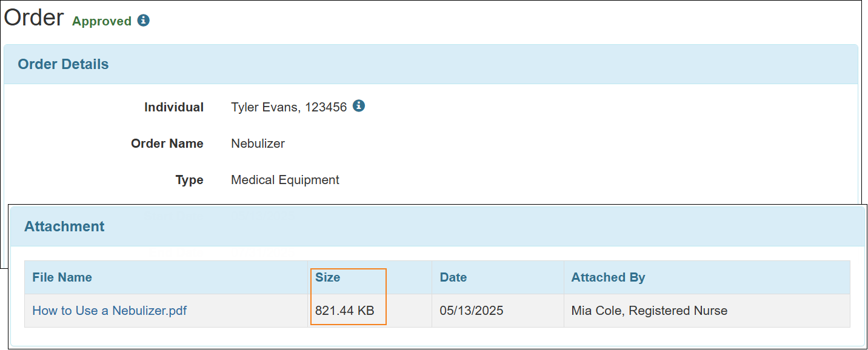Click the Medical Equipment type value
The image size is (868, 350).
(285, 180)
